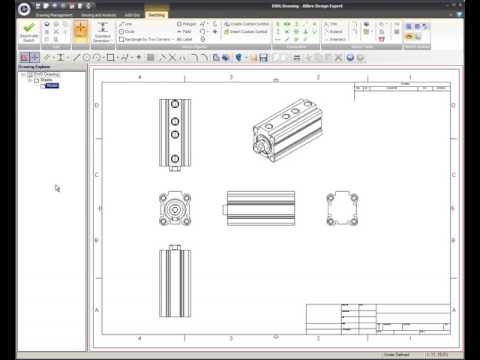Click the help icon at the ribbon's right
The height and width of the screenshot is (360, 480).
coord(460,15)
